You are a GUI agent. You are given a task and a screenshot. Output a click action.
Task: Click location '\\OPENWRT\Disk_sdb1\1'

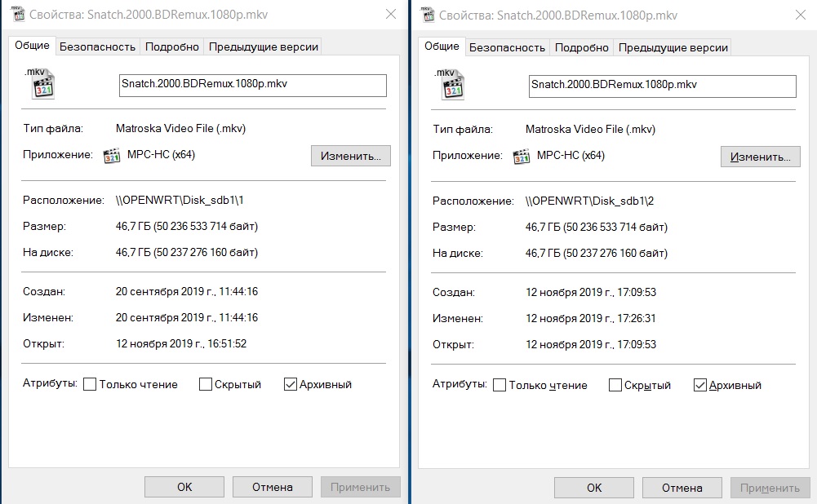[180, 200]
